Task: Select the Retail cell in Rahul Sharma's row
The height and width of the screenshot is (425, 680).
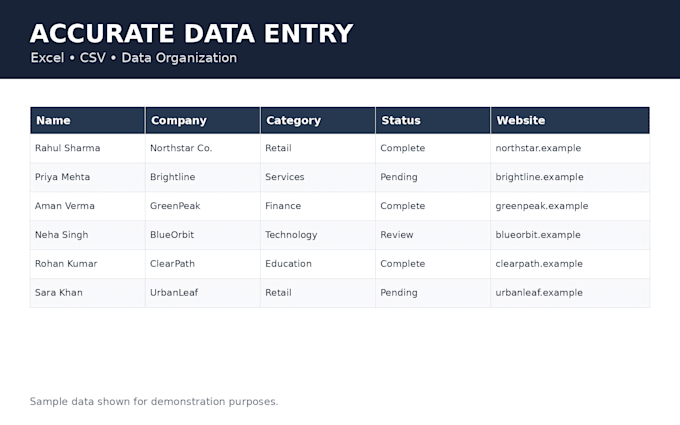Action: (x=318, y=148)
